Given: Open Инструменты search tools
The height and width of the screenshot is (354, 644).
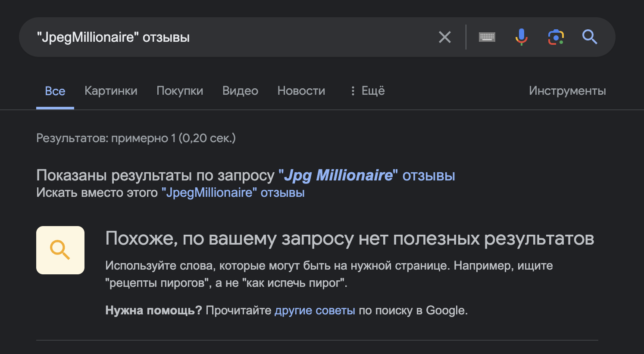Looking at the screenshot, I should [x=567, y=91].
